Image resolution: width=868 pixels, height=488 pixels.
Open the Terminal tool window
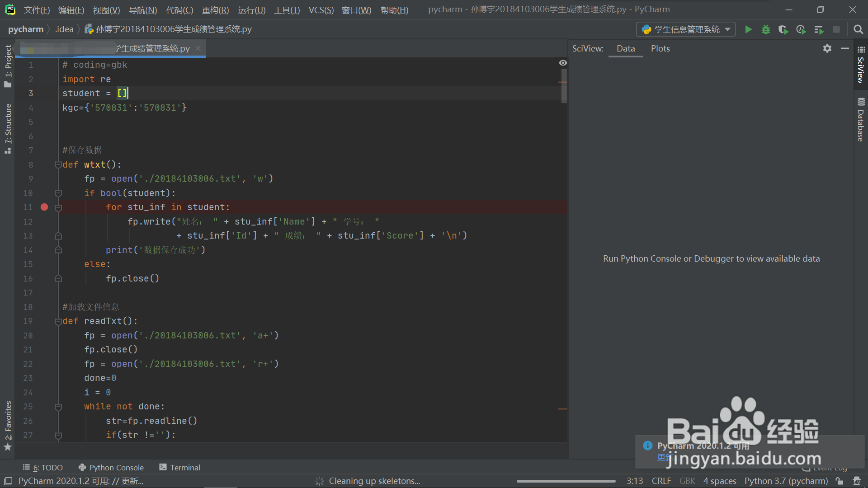pos(179,467)
